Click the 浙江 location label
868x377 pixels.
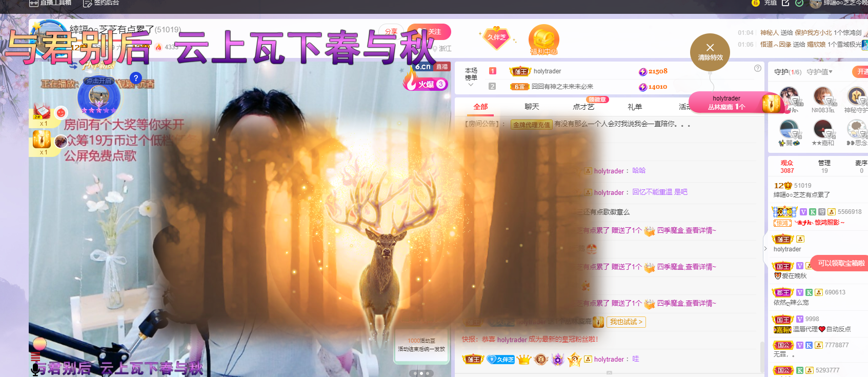[445, 49]
